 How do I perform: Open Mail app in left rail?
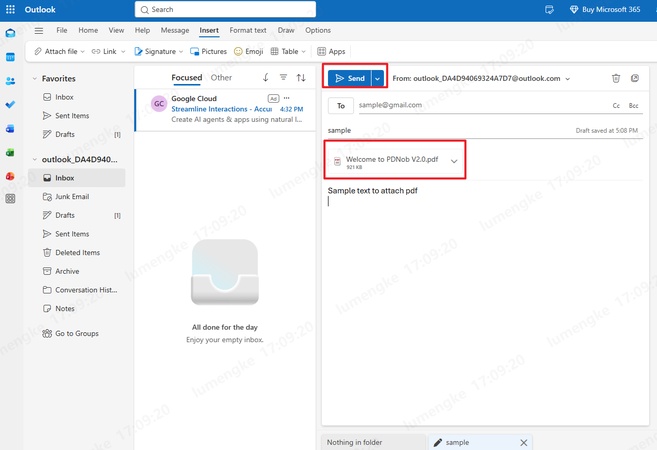point(10,33)
